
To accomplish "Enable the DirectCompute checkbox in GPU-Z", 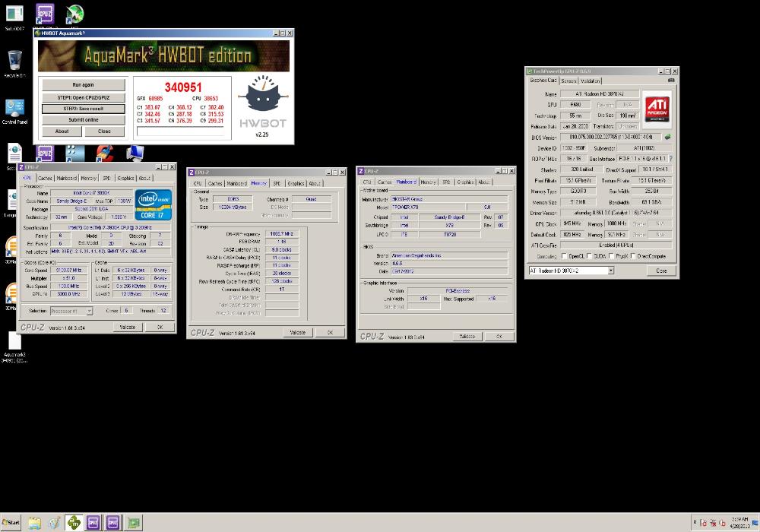I will pyautogui.click(x=633, y=256).
